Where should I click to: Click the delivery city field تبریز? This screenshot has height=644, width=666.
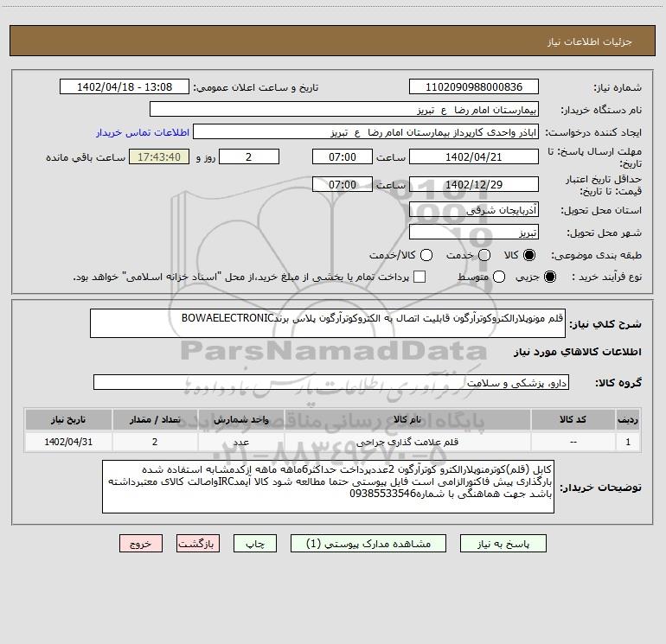[474, 233]
